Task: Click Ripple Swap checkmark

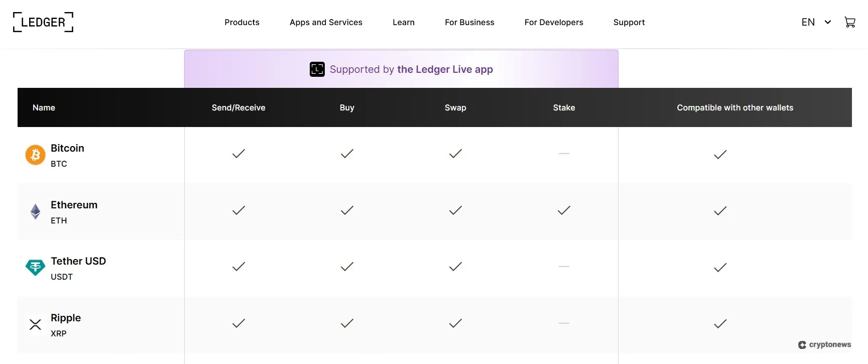Action: (455, 323)
